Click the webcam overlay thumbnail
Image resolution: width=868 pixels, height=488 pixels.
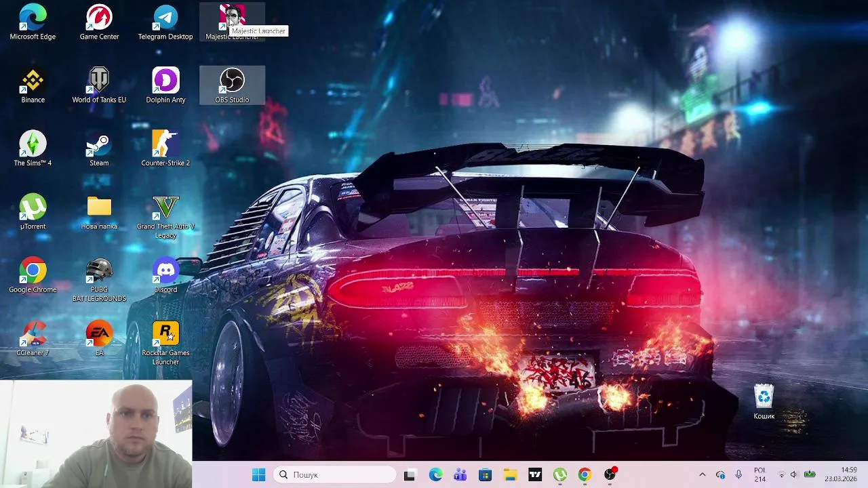click(x=96, y=434)
